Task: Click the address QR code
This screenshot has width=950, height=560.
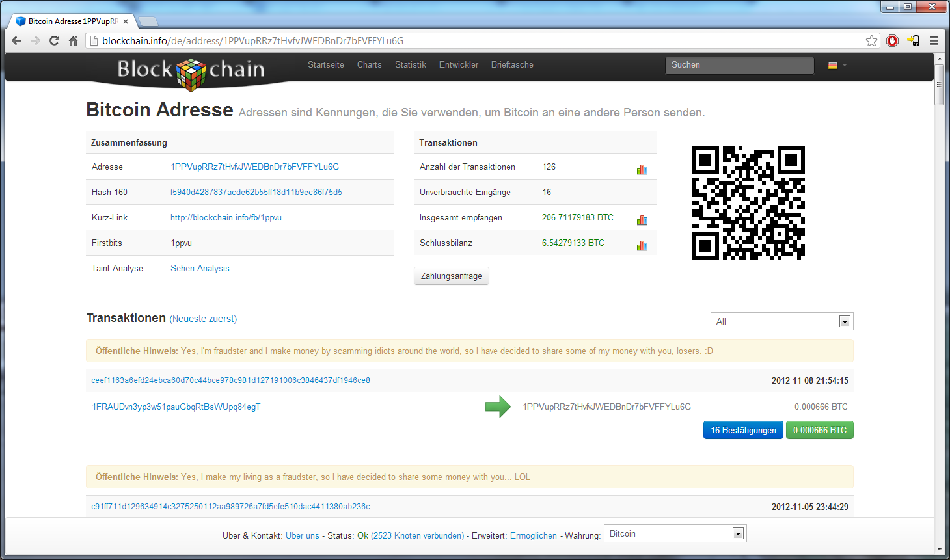Action: [748, 203]
